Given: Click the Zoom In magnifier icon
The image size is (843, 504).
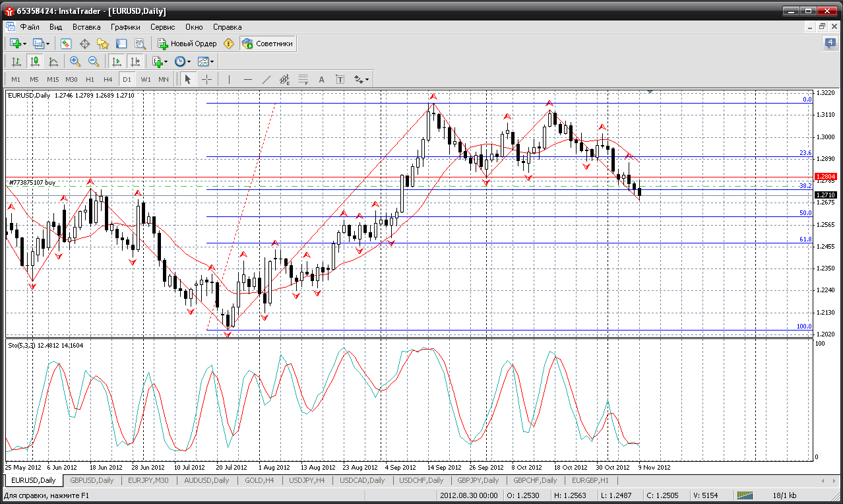Looking at the screenshot, I should [75, 61].
